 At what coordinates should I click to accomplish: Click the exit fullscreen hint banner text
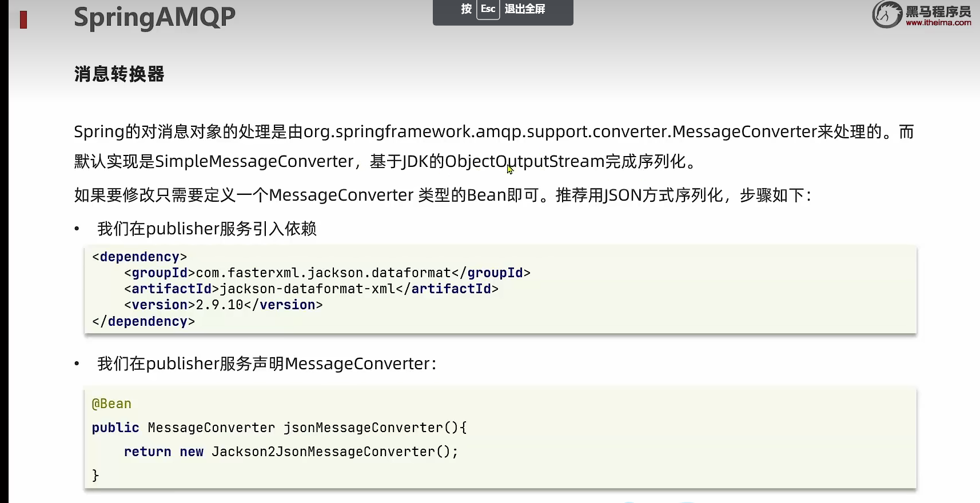525,9
